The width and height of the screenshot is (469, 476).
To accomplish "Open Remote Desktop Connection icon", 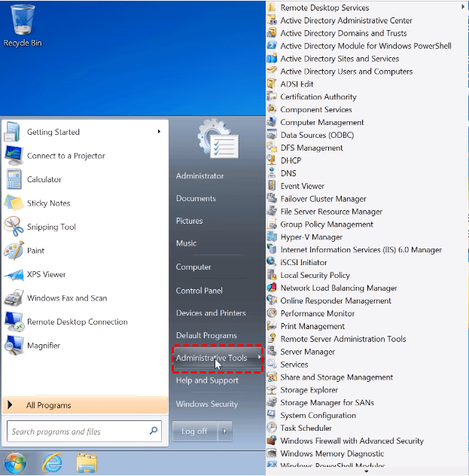I will click(x=14, y=322).
